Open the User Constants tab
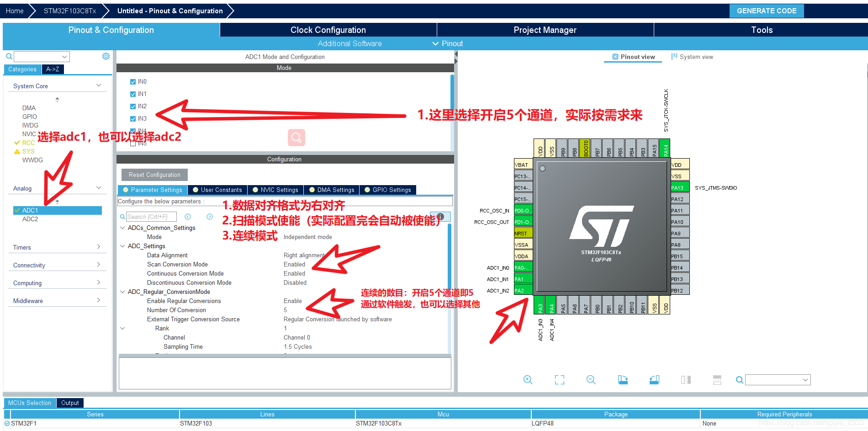The width and height of the screenshot is (868, 431). point(217,190)
